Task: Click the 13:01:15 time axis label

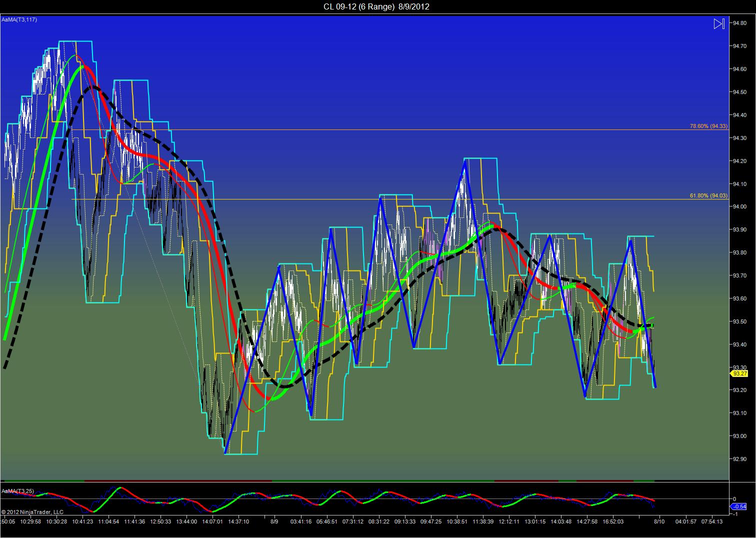Action: pyautogui.click(x=534, y=521)
